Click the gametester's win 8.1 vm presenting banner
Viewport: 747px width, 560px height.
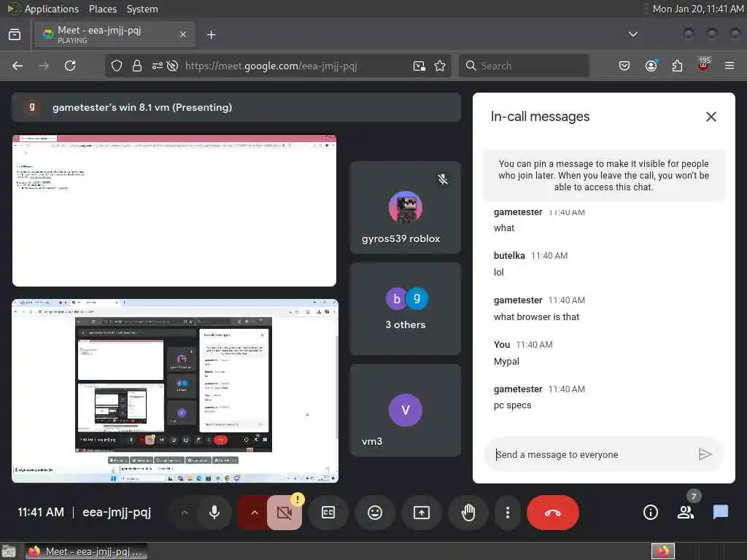point(236,107)
